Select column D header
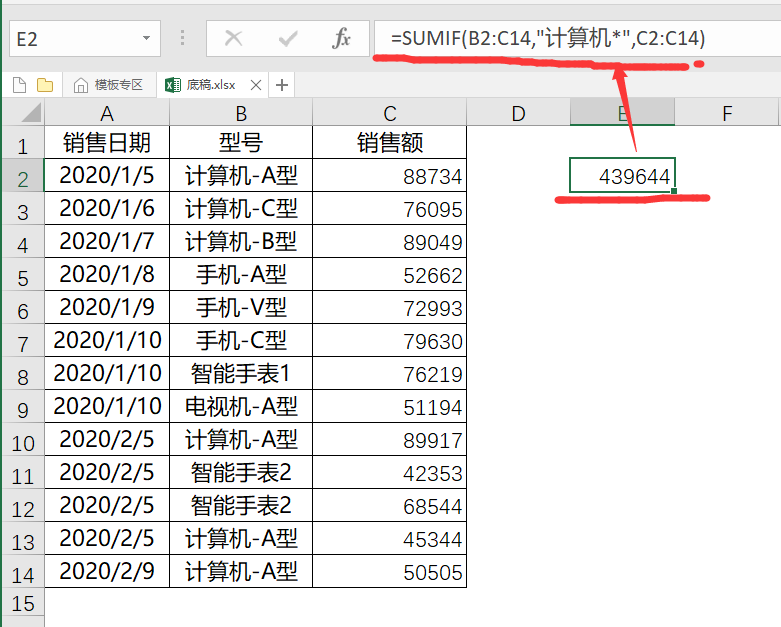Image resolution: width=781 pixels, height=627 pixels. click(x=519, y=114)
